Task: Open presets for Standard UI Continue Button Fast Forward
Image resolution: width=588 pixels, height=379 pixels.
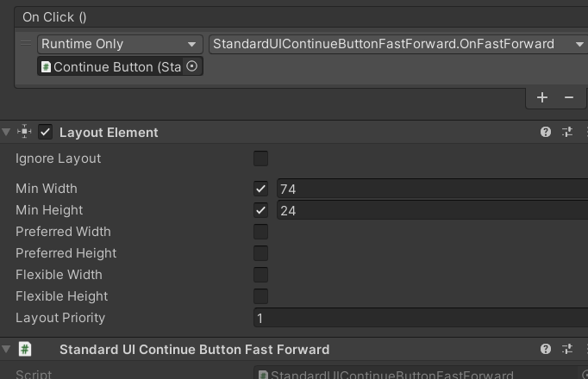Action: (x=567, y=349)
